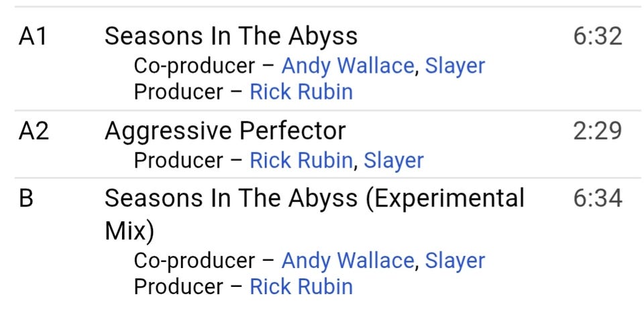Screen dimensions: 644x313
Task: Click the Co-producer label under track A1
Action: (195, 67)
